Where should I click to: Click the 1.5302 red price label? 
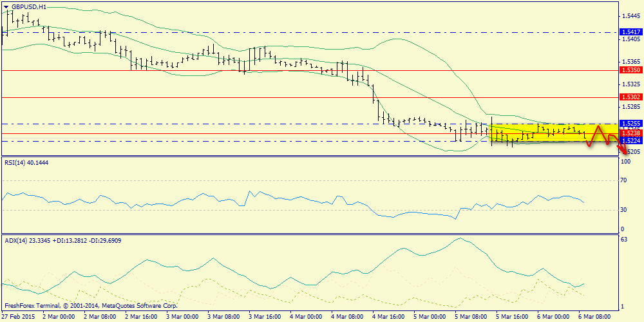pyautogui.click(x=630, y=97)
